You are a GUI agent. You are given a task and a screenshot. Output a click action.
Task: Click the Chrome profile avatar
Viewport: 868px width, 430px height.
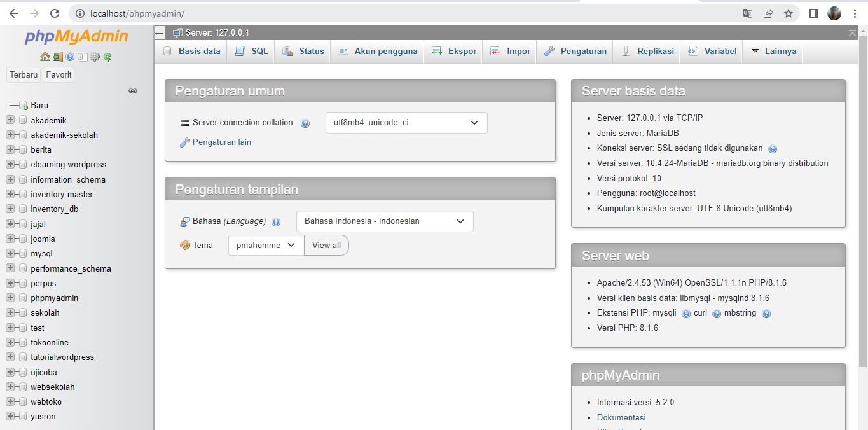[834, 13]
